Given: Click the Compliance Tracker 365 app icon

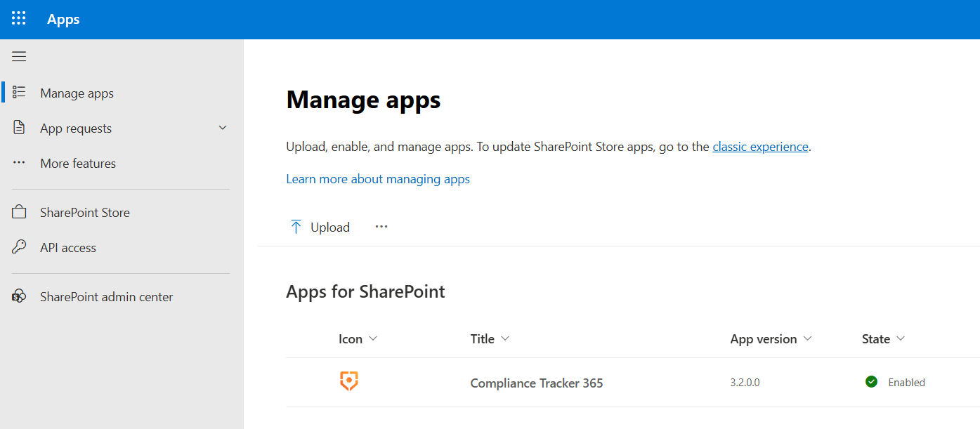Looking at the screenshot, I should 349,382.
